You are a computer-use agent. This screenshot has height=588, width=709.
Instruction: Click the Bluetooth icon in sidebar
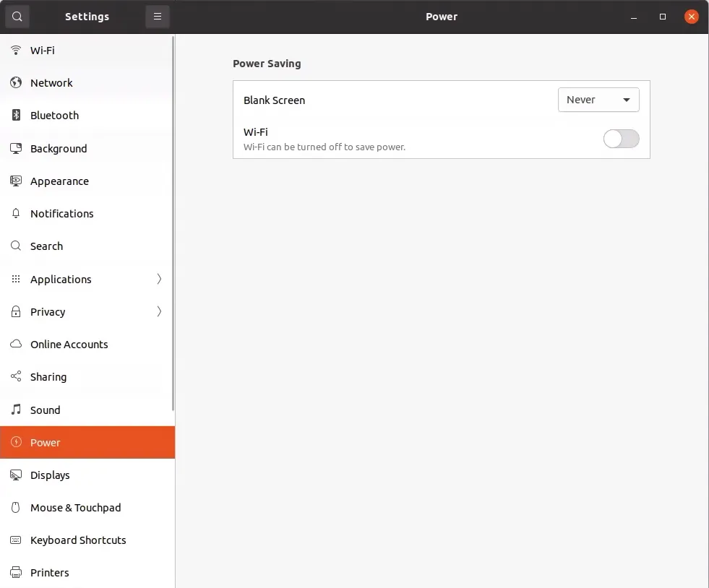(x=16, y=116)
